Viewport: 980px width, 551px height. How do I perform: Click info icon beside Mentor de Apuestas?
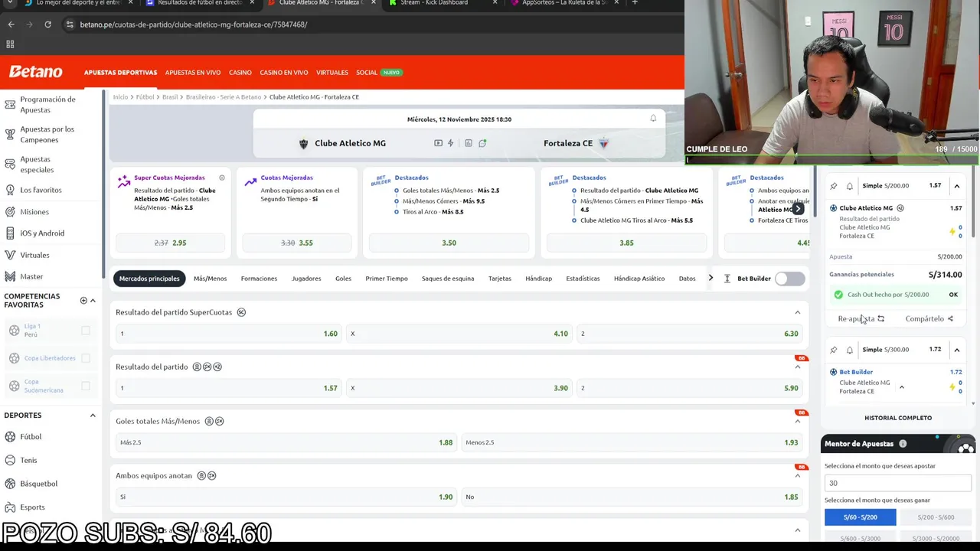[x=903, y=444]
